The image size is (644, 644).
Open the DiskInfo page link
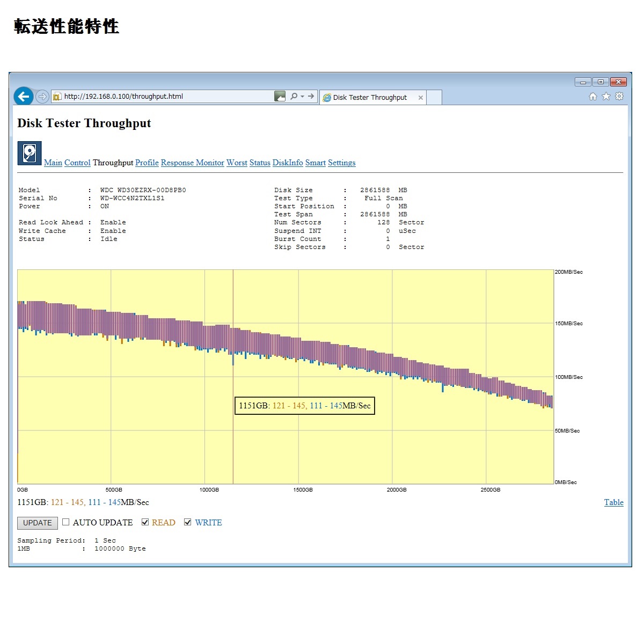point(287,163)
